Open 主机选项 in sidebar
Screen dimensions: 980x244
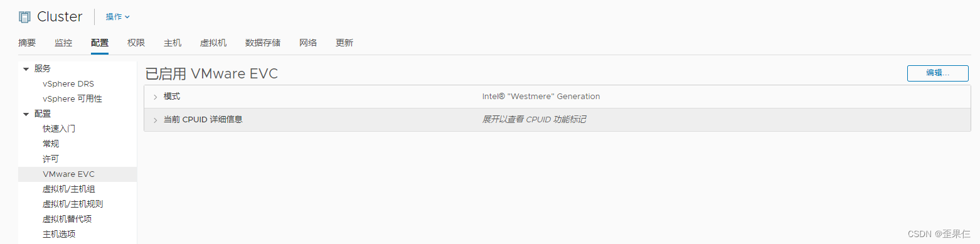(59, 234)
